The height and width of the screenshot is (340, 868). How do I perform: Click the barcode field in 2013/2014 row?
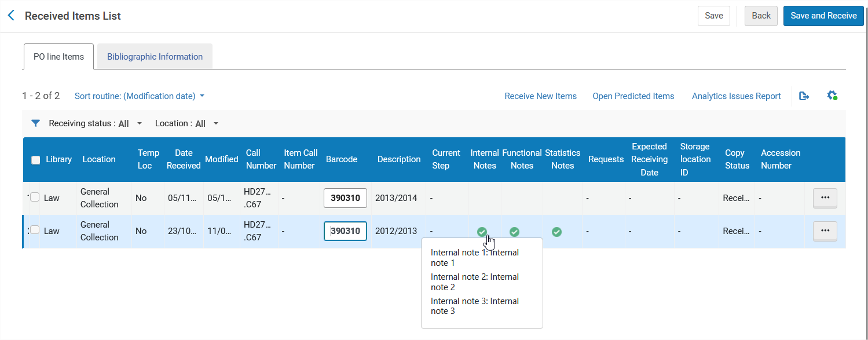click(345, 198)
